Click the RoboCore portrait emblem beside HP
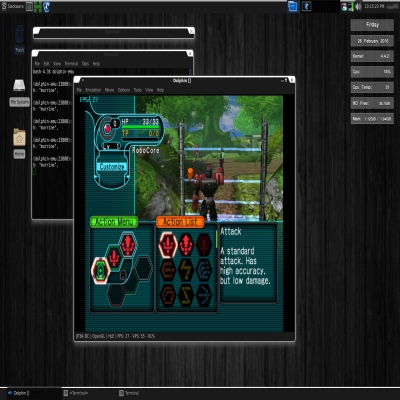This screenshot has width=400, height=400. point(107,129)
